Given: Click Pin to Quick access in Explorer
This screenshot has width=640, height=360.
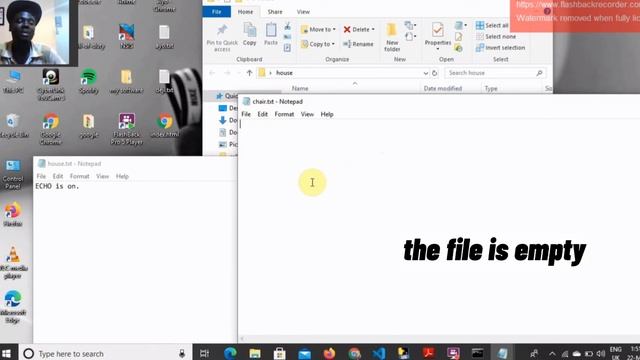Looking at the screenshot, I should point(222,38).
